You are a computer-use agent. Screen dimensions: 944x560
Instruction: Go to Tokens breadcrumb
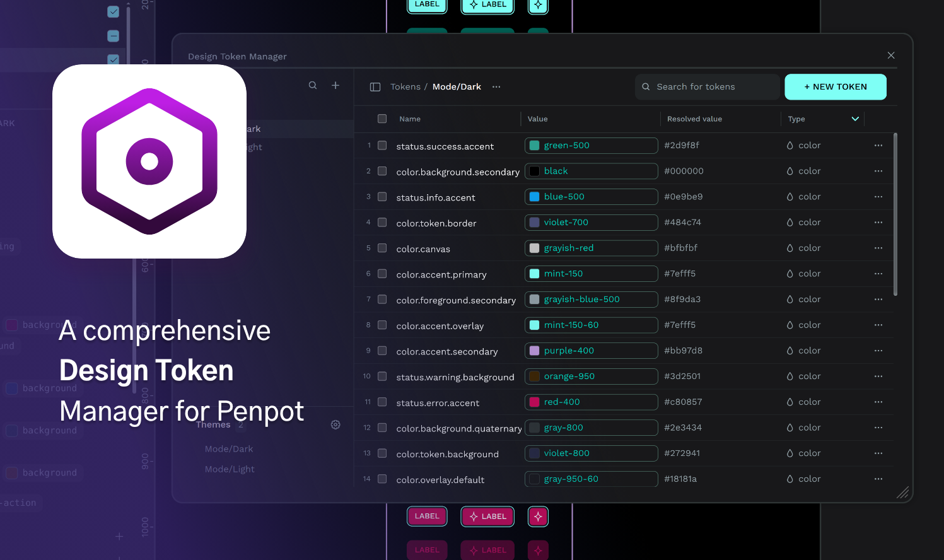(x=405, y=87)
